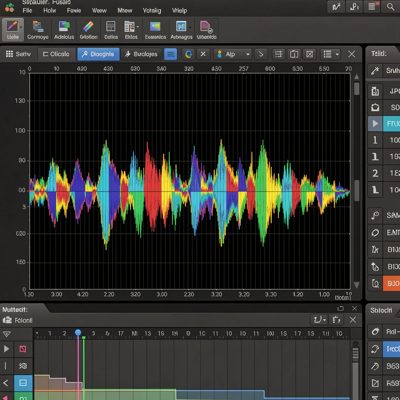Select the orange highlighted 9J0 row
The width and height of the screenshot is (400, 400).
(x=391, y=284)
